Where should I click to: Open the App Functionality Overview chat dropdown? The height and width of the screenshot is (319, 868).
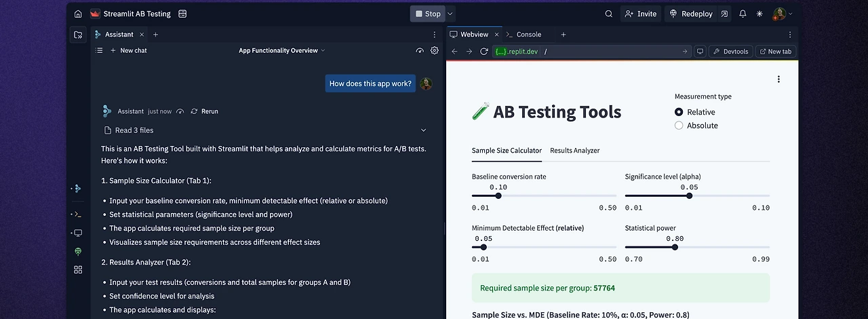pos(281,50)
